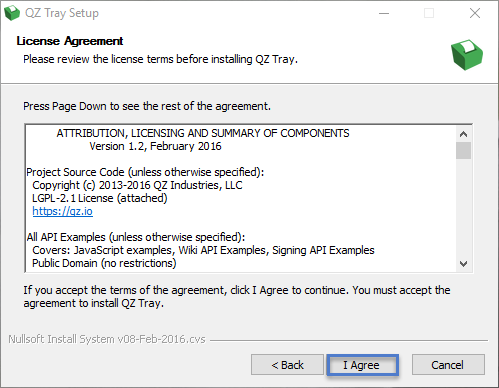
Task: Click the Public Domain (no restrictions) line
Action: (x=104, y=263)
